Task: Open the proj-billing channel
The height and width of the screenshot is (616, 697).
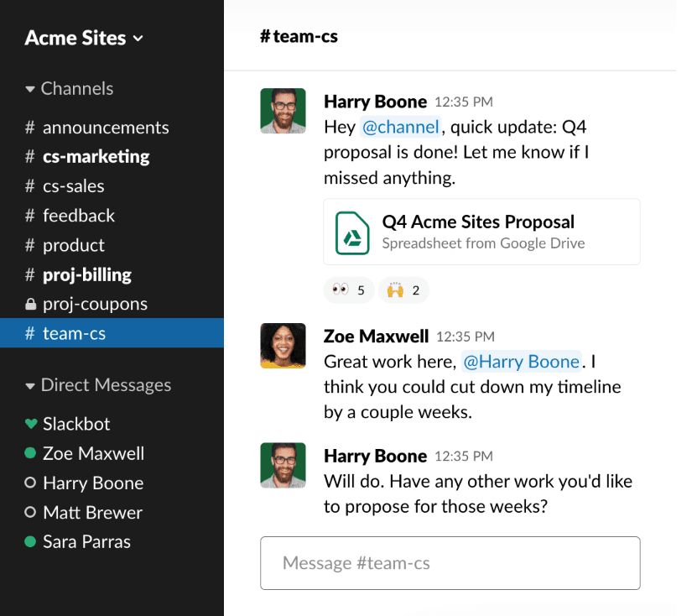Action: click(x=86, y=274)
